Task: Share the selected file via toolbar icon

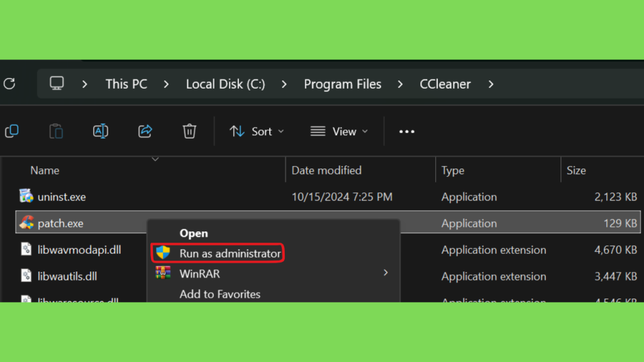Action: click(145, 131)
